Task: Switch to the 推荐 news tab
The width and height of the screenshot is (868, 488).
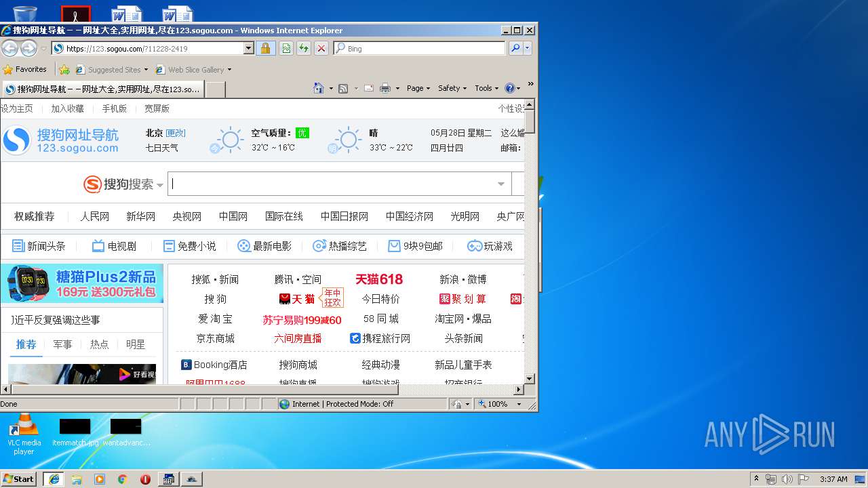Action: tap(26, 344)
